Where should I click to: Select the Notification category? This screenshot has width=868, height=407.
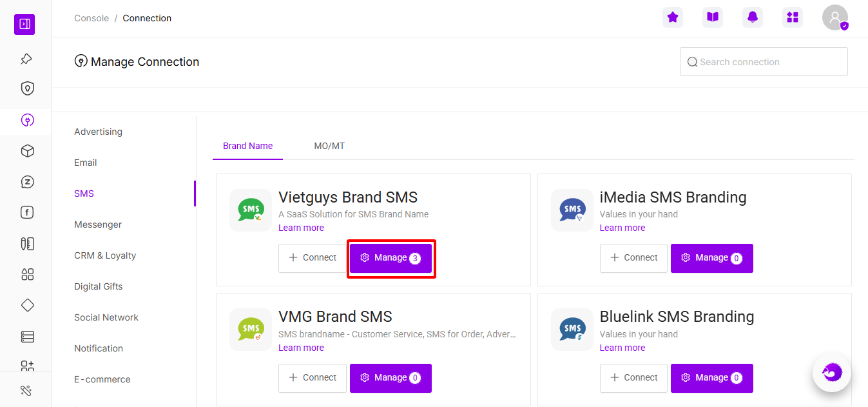coord(99,348)
